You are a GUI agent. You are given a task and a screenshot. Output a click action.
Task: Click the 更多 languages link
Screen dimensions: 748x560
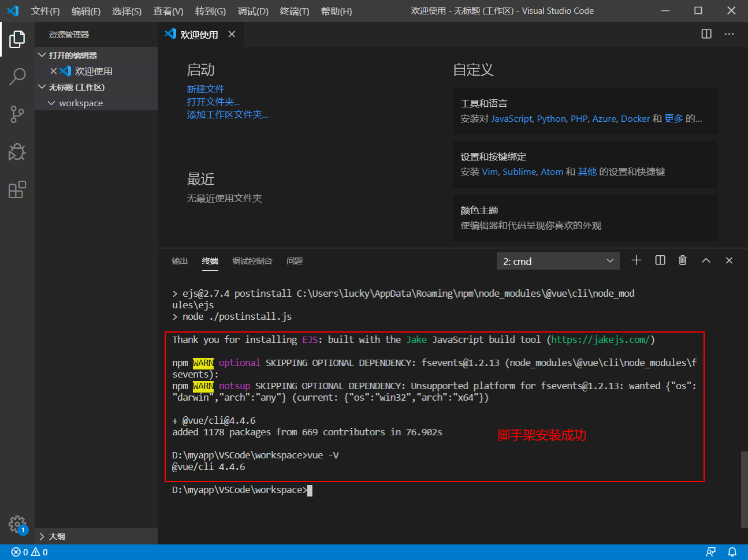tap(673, 118)
